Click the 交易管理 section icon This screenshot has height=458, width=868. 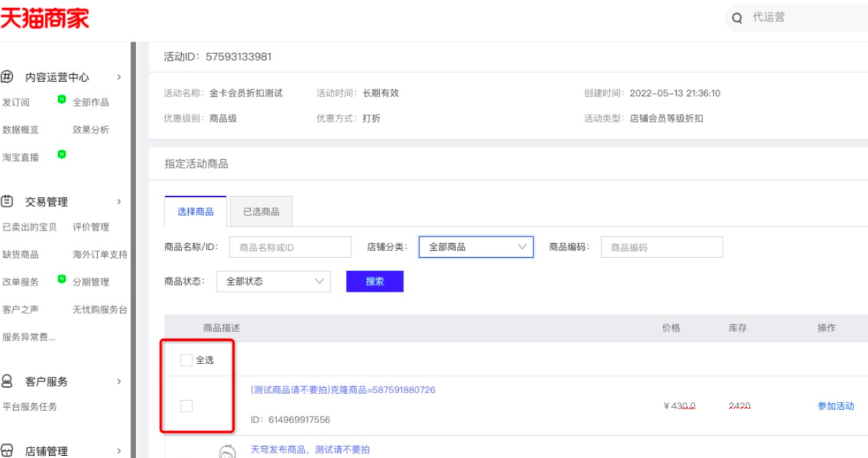[8, 202]
